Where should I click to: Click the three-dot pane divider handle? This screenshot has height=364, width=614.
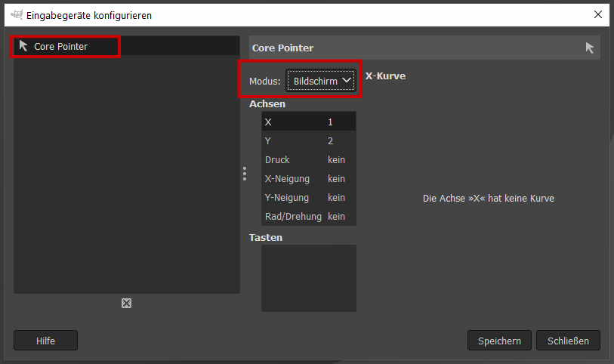coord(245,174)
